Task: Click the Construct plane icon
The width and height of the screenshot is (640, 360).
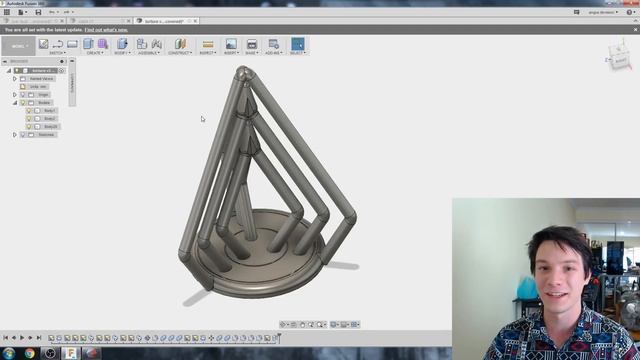Action: pos(180,44)
